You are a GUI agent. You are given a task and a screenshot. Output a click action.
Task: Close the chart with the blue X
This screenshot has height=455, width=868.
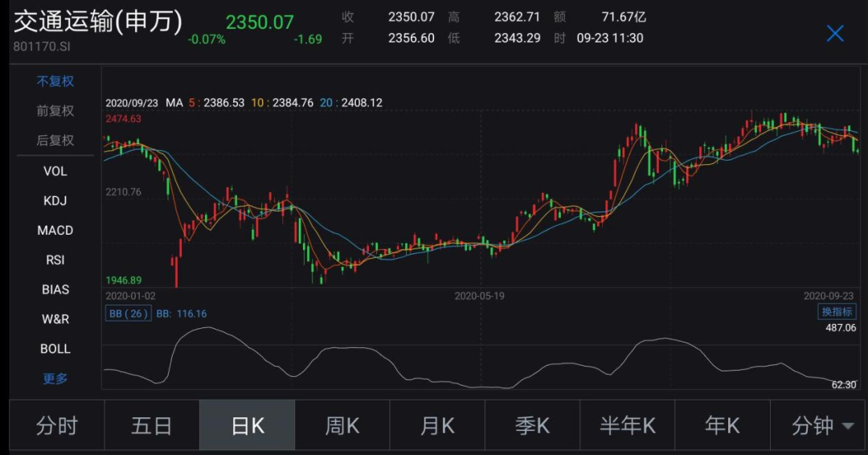pyautogui.click(x=835, y=33)
